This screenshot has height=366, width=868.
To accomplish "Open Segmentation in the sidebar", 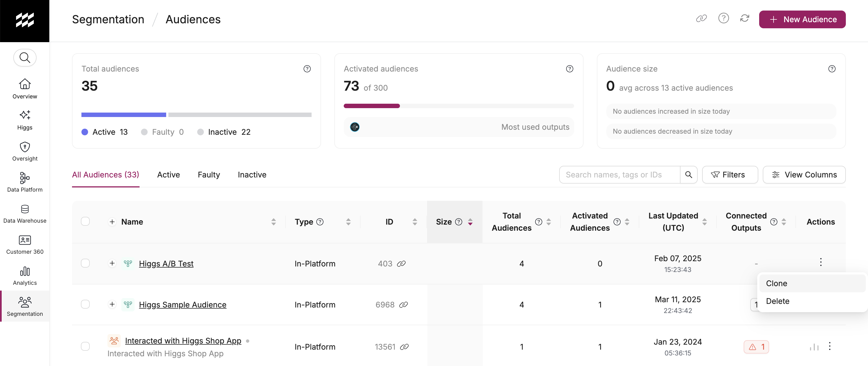I will click(25, 306).
